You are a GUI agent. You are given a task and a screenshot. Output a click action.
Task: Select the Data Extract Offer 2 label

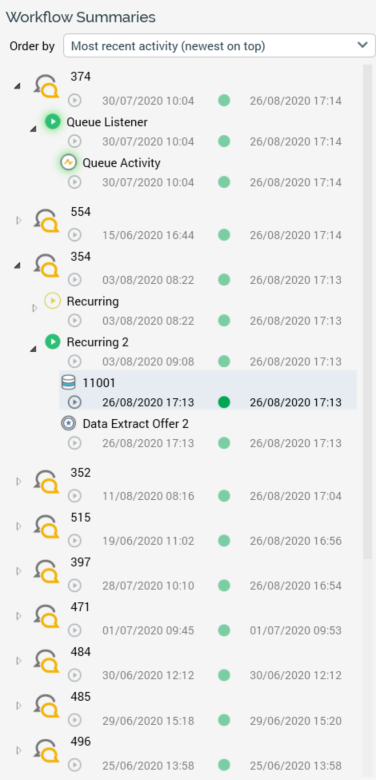pyautogui.click(x=135, y=424)
